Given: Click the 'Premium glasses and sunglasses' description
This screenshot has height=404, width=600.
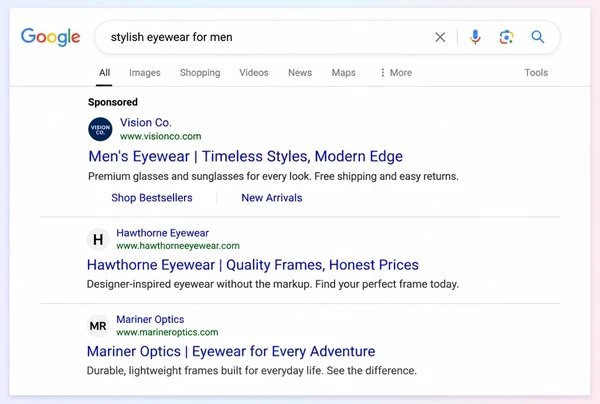Looking at the screenshot, I should [x=273, y=176].
